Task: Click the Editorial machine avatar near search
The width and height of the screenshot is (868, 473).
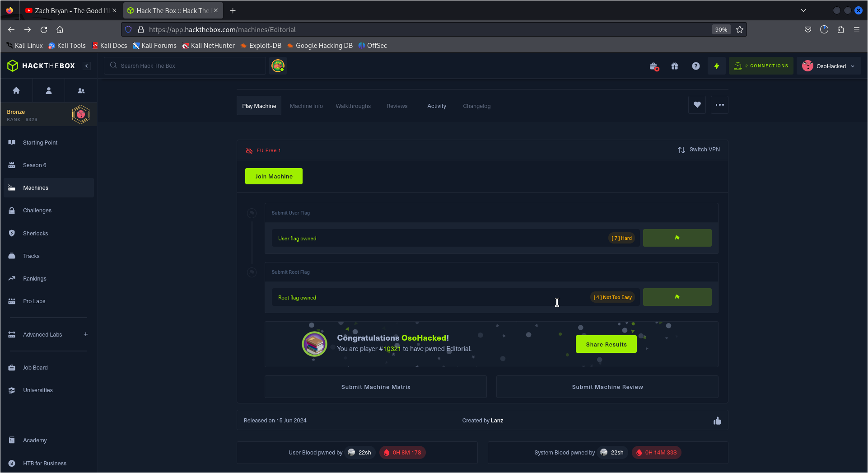Action: point(278,66)
